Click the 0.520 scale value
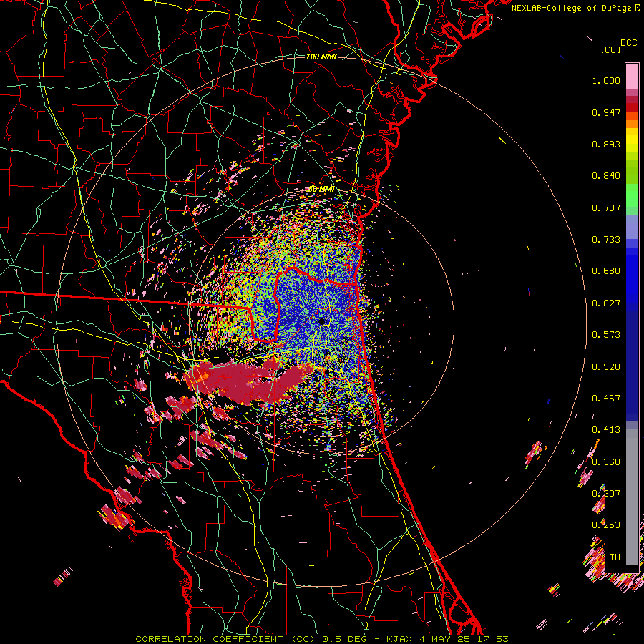 pyautogui.click(x=606, y=367)
